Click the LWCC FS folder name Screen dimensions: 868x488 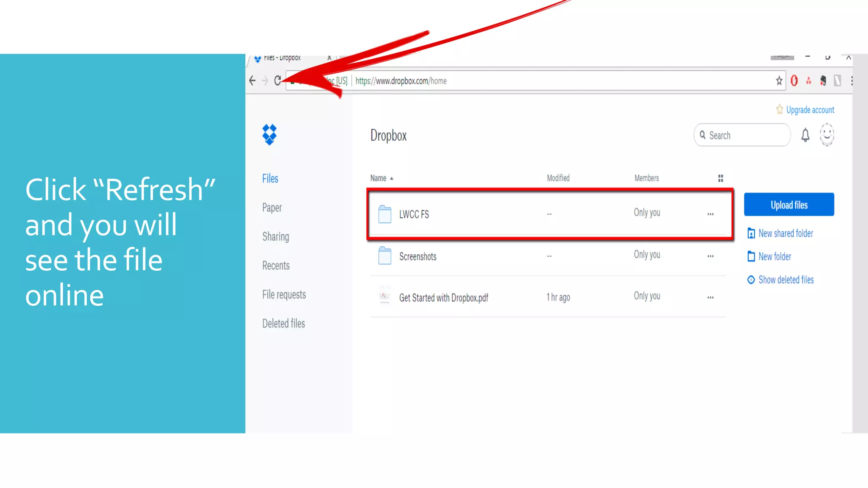tap(414, 215)
